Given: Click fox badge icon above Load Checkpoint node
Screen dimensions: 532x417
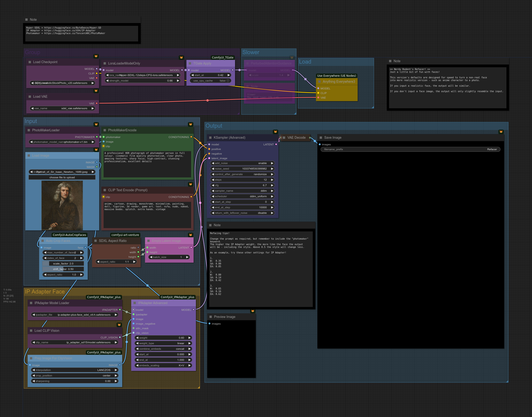Looking at the screenshot, I should click(96, 56).
